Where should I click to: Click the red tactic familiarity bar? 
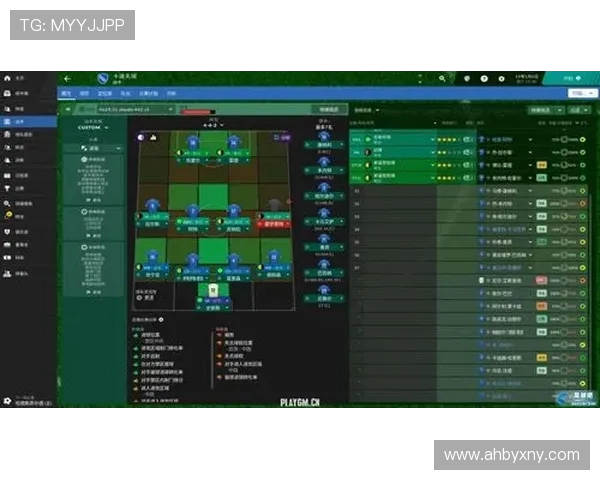click(x=200, y=112)
